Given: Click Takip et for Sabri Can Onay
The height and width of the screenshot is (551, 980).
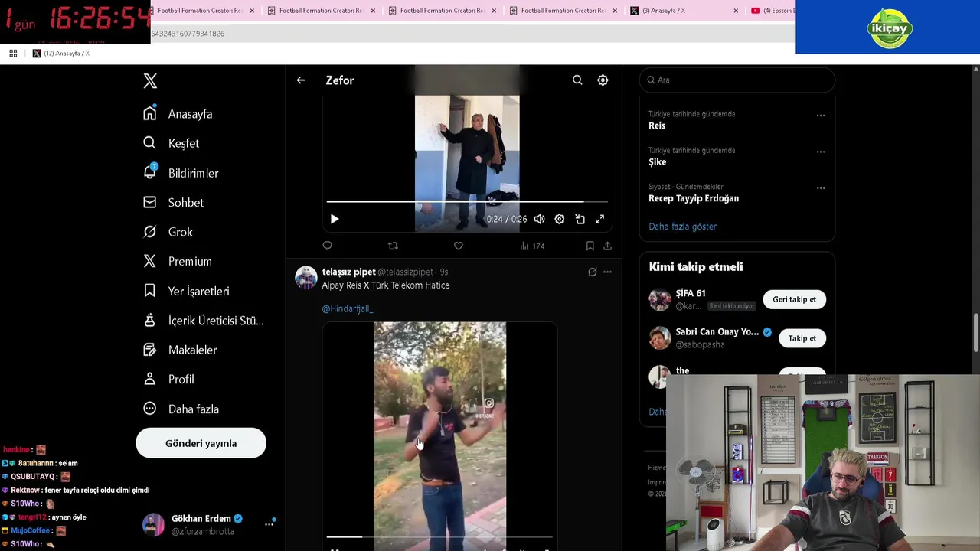Looking at the screenshot, I should [x=802, y=338].
